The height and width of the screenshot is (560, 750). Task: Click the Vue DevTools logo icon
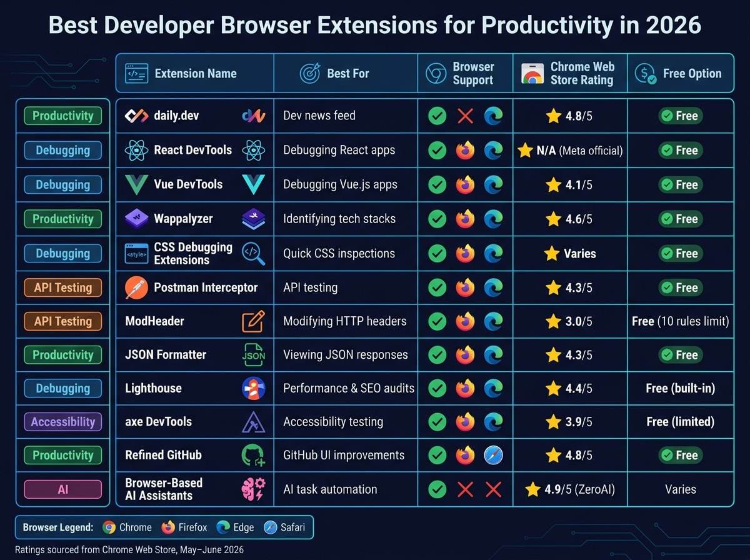(x=136, y=185)
